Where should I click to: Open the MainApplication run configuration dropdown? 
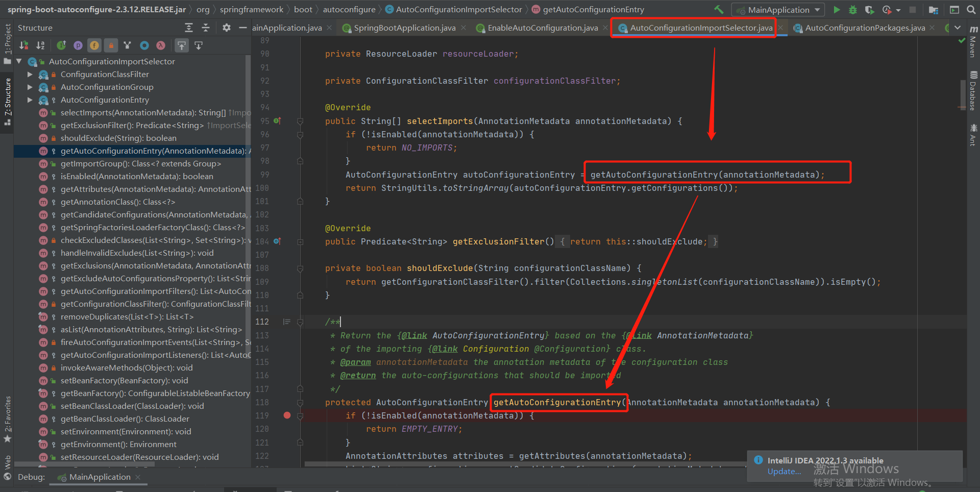pyautogui.click(x=778, y=10)
